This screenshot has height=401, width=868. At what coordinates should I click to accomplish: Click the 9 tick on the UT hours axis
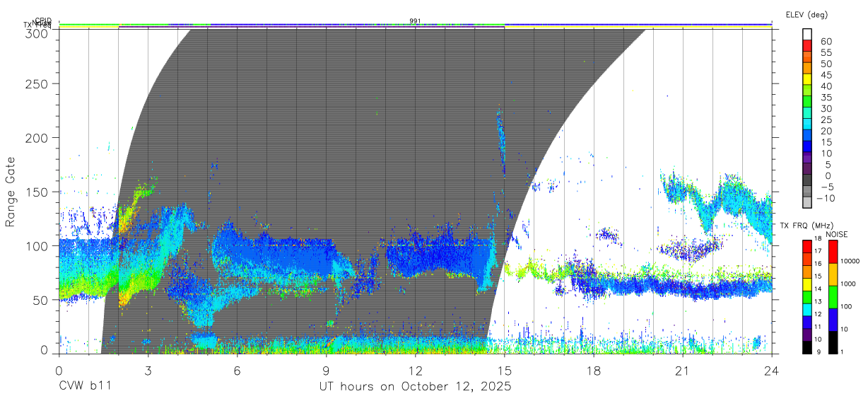tap(326, 370)
